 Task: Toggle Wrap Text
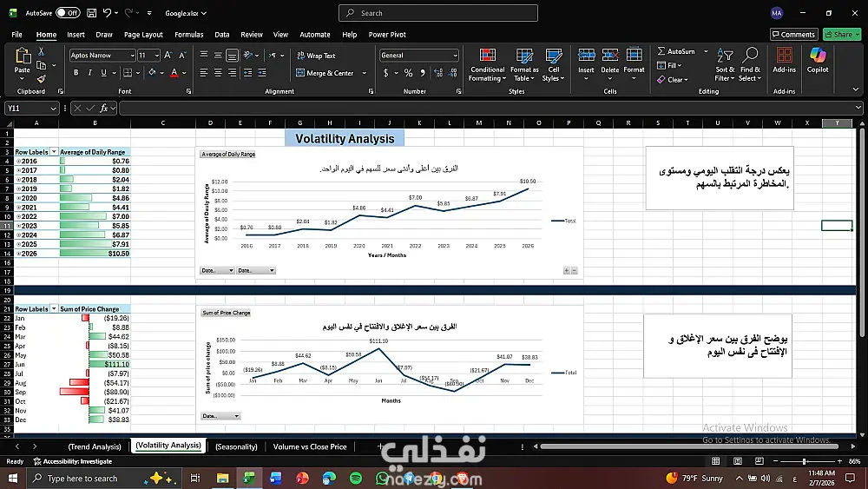(x=316, y=56)
